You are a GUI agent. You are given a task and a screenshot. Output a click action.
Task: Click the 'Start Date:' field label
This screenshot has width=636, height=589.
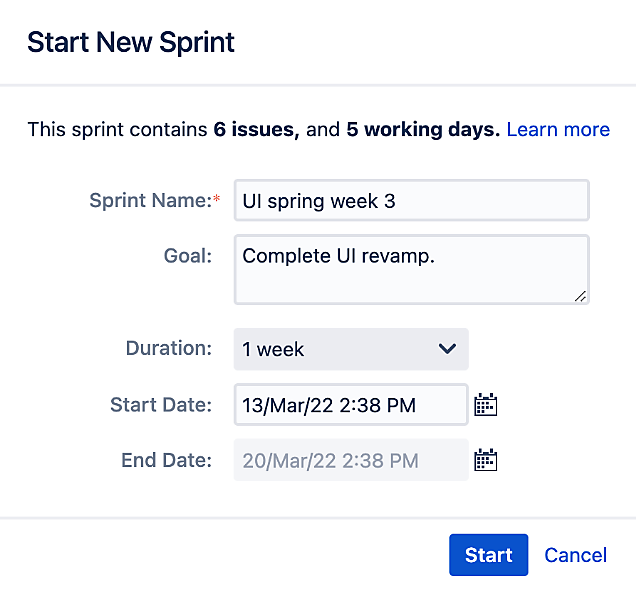pyautogui.click(x=161, y=405)
